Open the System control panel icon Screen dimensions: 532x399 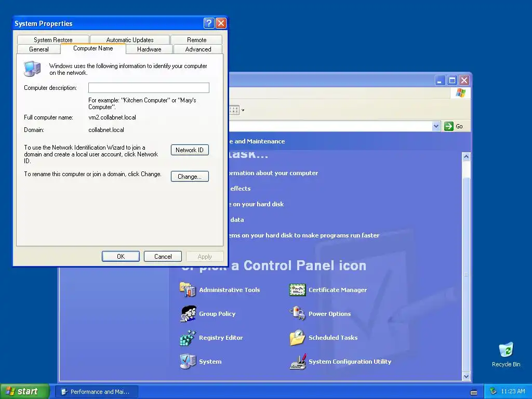(x=188, y=362)
